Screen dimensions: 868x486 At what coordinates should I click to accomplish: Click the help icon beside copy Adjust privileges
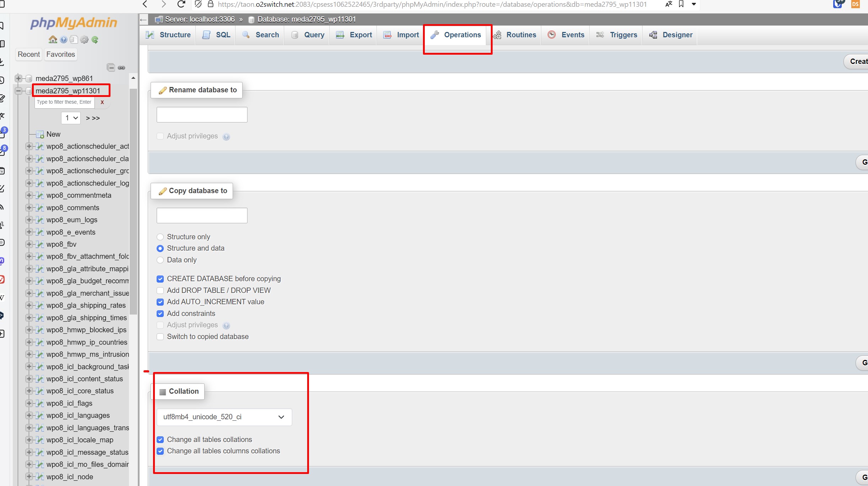tap(226, 326)
